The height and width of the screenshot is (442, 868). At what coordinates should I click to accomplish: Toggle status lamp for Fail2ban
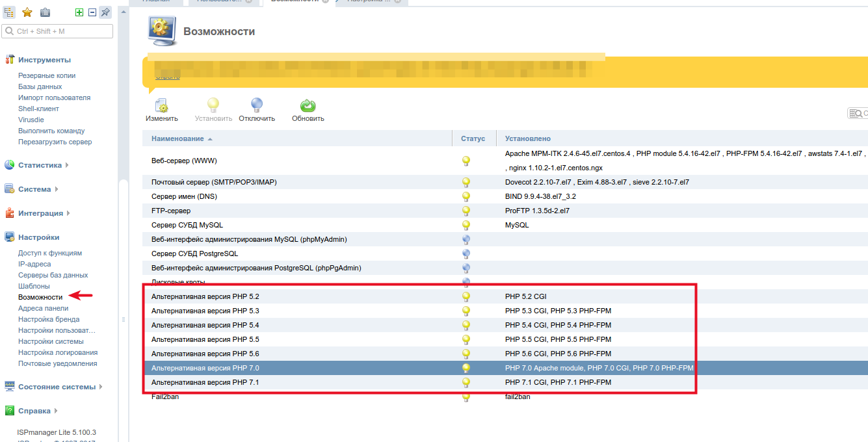(x=466, y=396)
